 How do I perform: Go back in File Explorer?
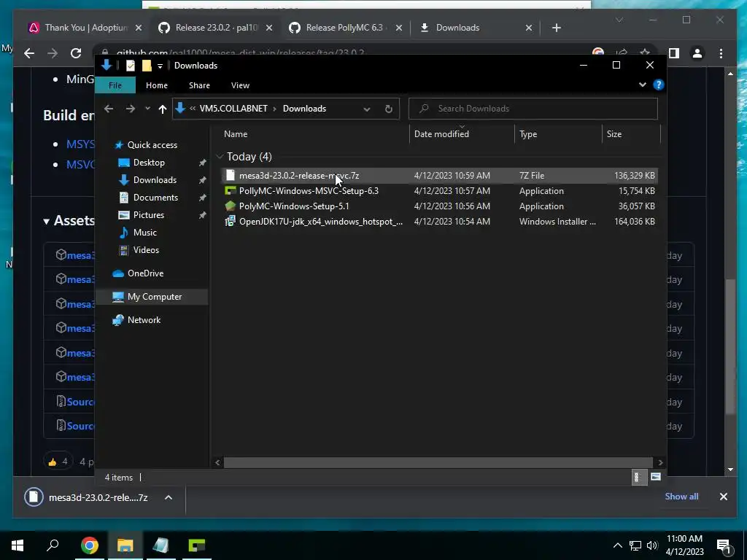pos(109,109)
